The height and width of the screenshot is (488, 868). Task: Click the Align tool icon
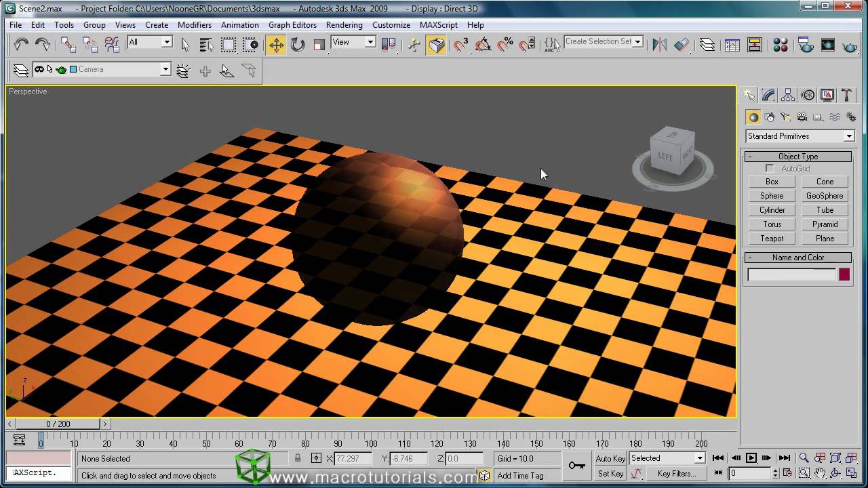[682, 45]
